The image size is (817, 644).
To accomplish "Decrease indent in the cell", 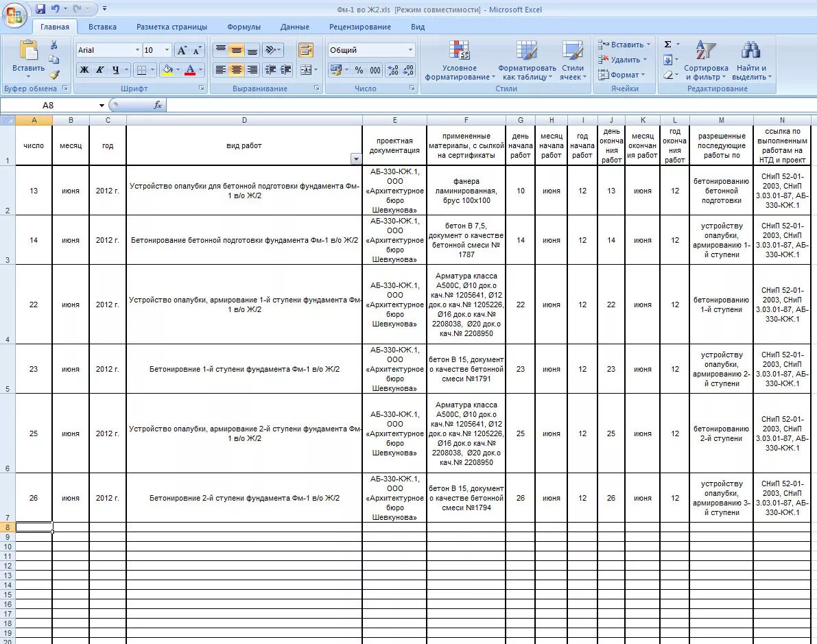I will pos(270,69).
